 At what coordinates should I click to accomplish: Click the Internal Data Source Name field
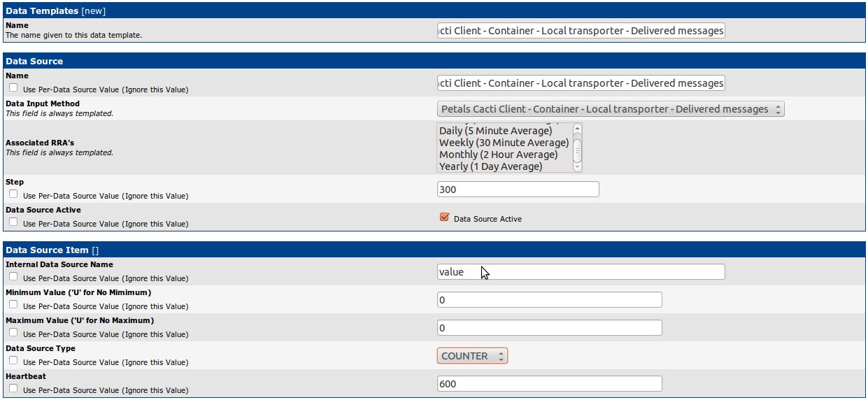click(x=581, y=272)
